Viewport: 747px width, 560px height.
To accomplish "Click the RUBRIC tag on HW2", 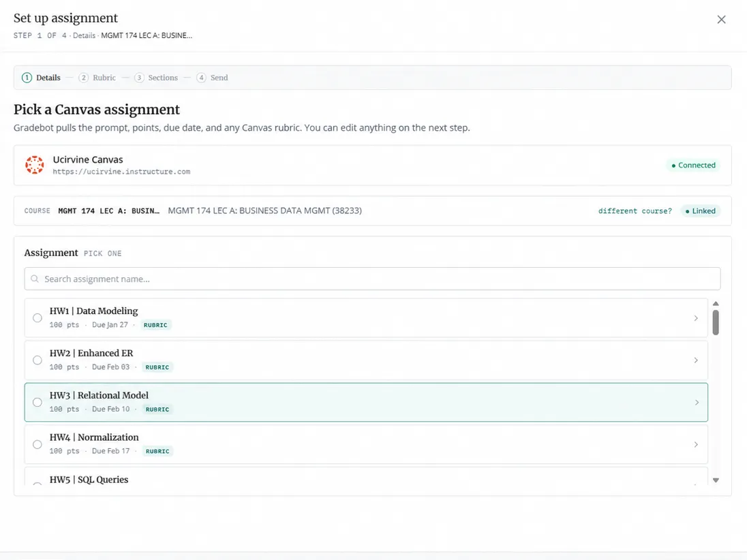I will pyautogui.click(x=157, y=367).
